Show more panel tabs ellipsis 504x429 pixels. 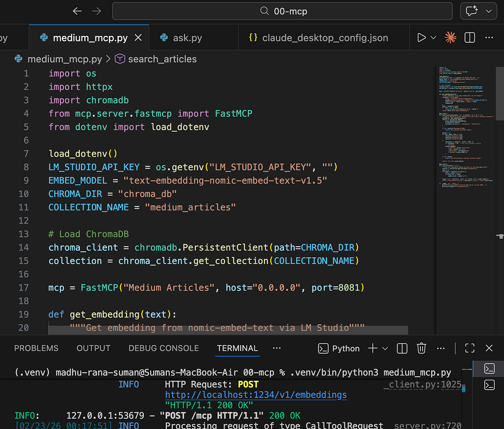coord(277,348)
